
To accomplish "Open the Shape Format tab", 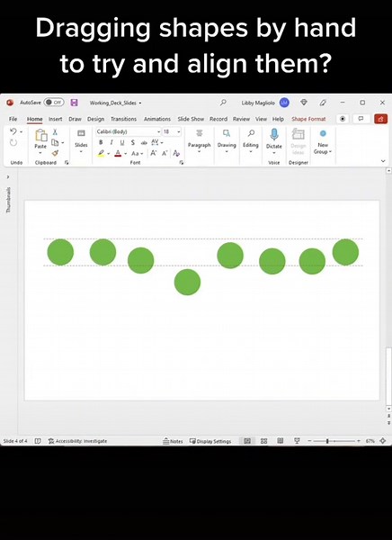I will click(x=308, y=119).
